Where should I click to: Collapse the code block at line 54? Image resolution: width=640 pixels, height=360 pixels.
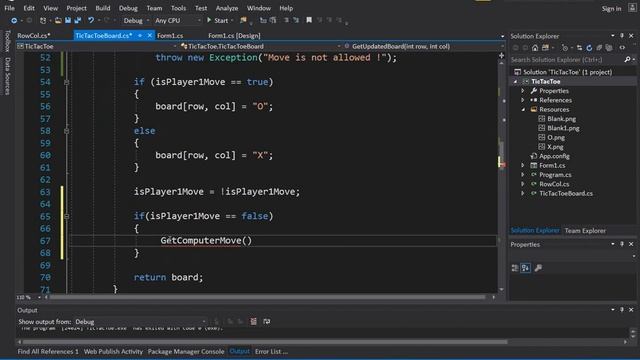(67, 82)
